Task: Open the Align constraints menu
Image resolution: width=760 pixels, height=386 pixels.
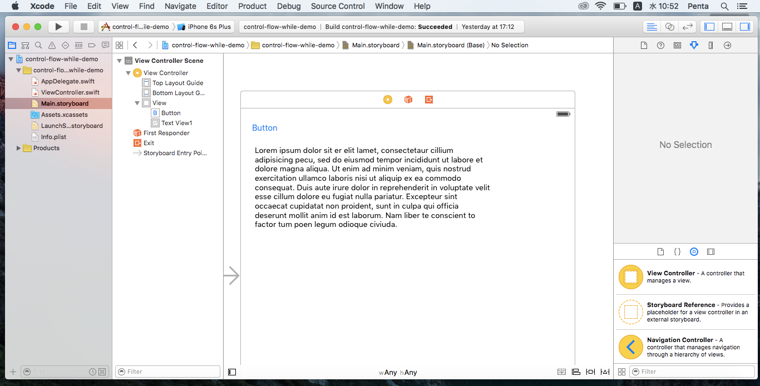Action: 576,372
